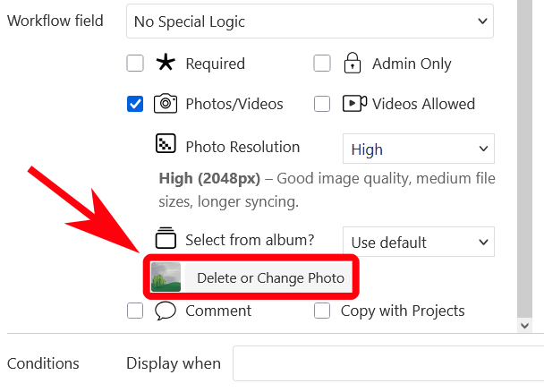544x392 pixels.
Task: Click the Photos/Videos camera icon
Action: coord(166,104)
